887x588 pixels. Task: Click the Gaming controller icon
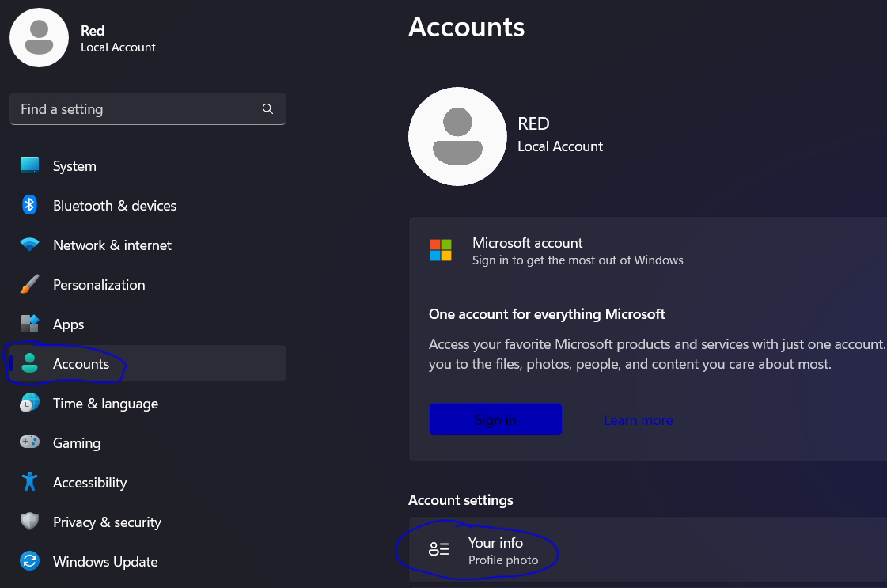(29, 442)
